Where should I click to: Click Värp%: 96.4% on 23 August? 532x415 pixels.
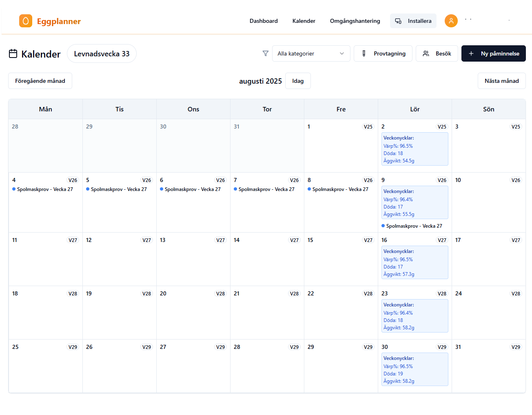tap(398, 313)
